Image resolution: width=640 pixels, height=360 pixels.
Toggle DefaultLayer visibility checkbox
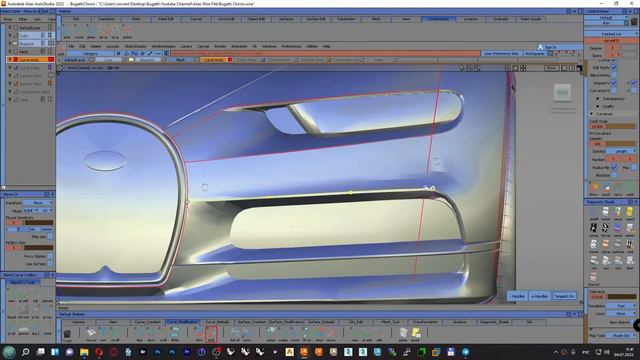click(16, 27)
